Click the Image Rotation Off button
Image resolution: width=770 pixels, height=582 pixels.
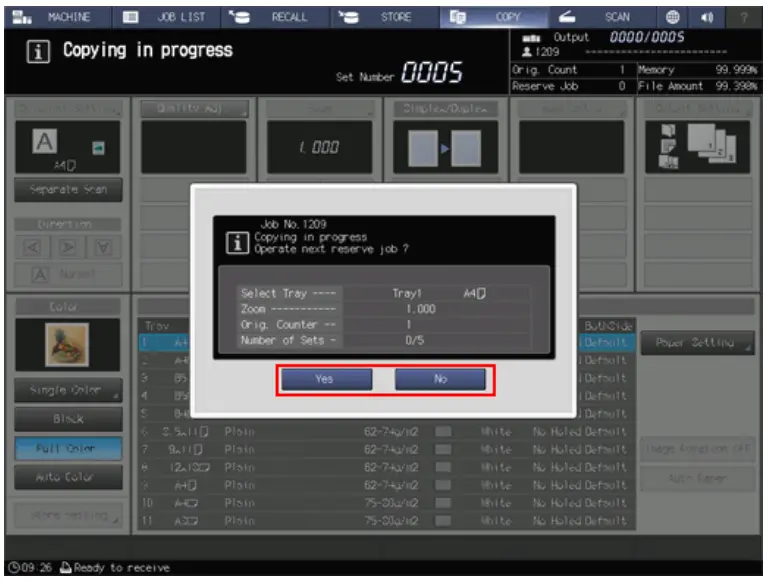click(x=697, y=449)
